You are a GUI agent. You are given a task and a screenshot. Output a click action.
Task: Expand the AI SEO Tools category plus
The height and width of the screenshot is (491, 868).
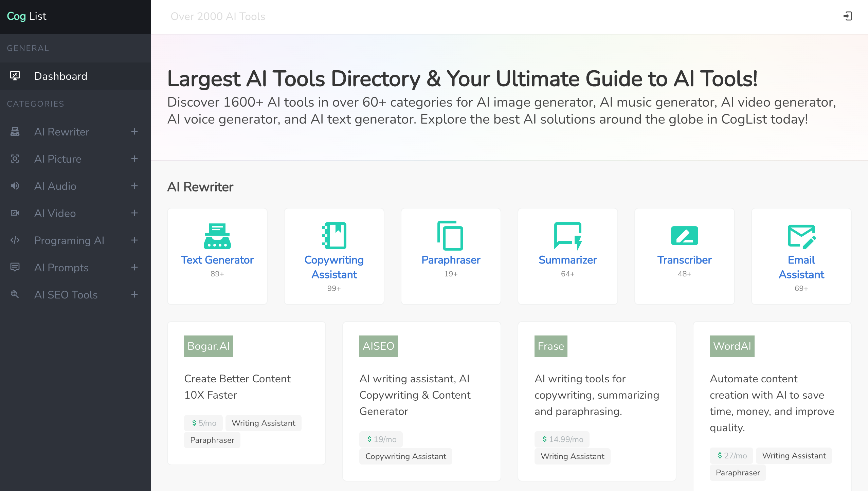coord(134,294)
